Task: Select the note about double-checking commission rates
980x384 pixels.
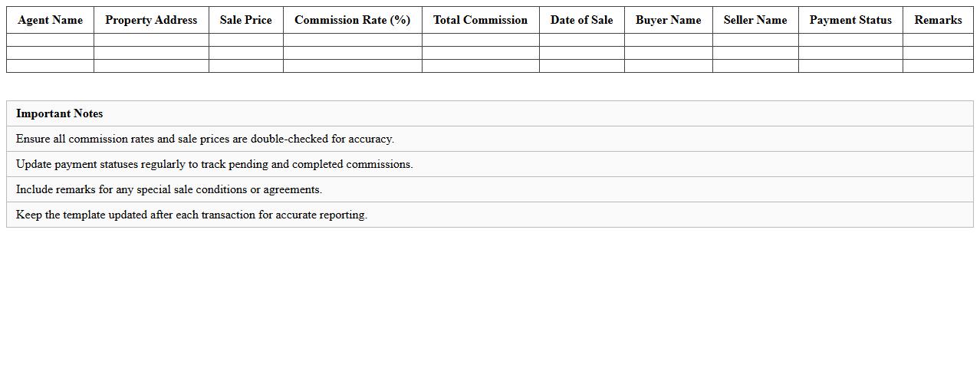Action: pos(205,139)
